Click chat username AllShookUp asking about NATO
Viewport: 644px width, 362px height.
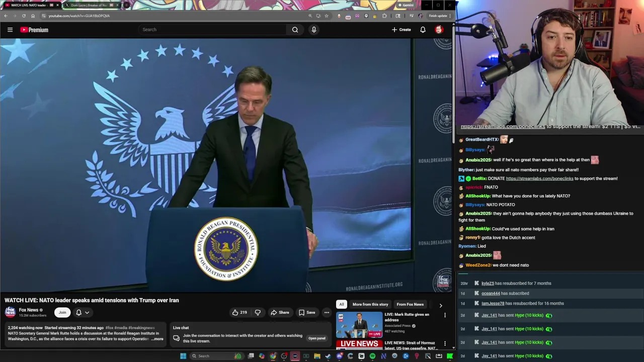point(477,196)
